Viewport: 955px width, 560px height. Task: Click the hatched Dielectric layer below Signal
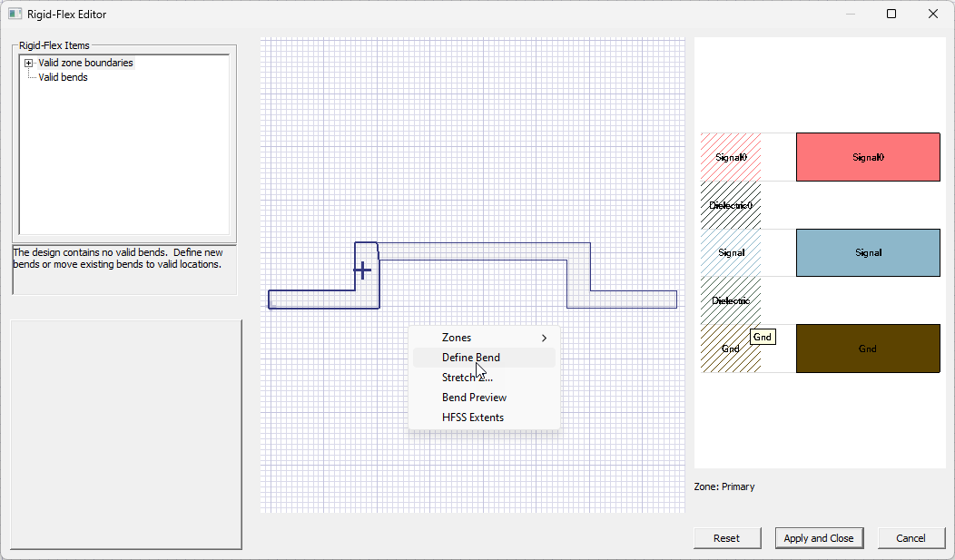tap(731, 300)
